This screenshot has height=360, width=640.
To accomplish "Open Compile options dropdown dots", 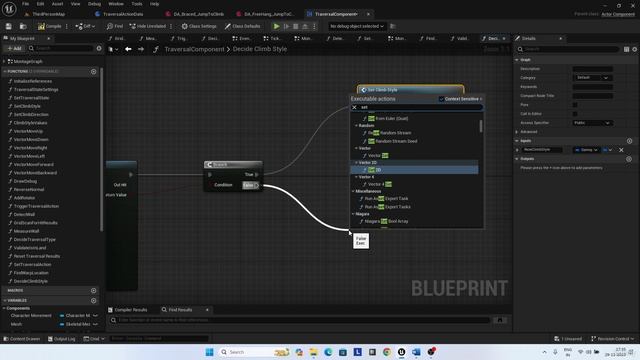I will click(67, 26).
